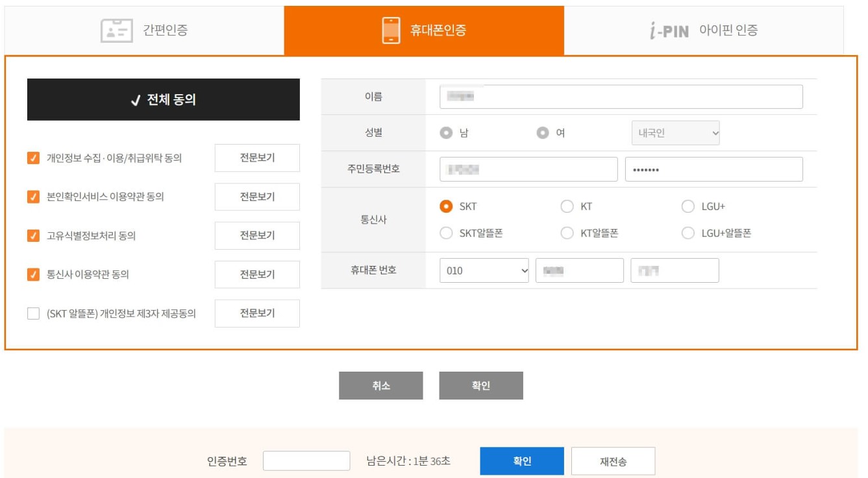Image resolution: width=868 pixels, height=478 pixels.
Task: Click the blue 확인 verification button
Action: [522, 461]
